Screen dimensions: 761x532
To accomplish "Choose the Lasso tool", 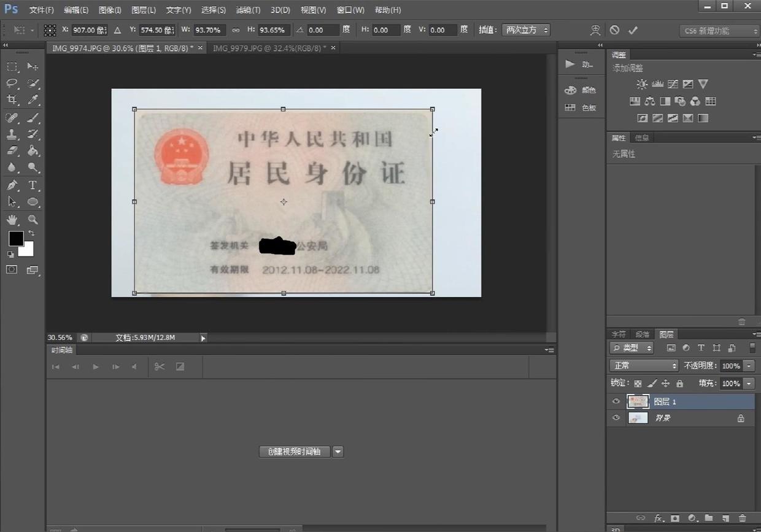I will coord(12,83).
